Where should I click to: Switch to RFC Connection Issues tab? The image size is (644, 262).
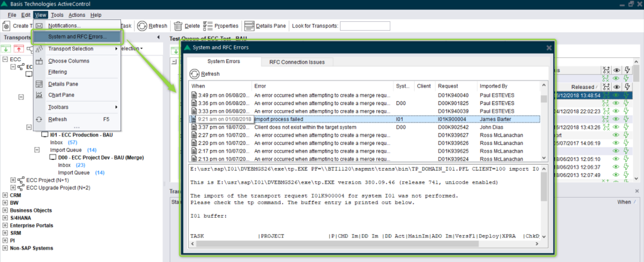click(x=297, y=62)
